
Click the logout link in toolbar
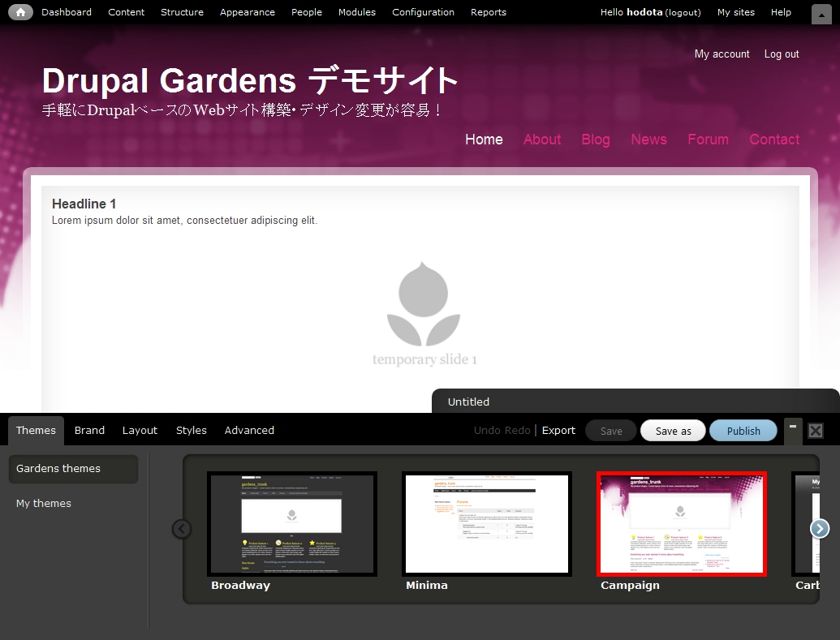click(x=683, y=12)
